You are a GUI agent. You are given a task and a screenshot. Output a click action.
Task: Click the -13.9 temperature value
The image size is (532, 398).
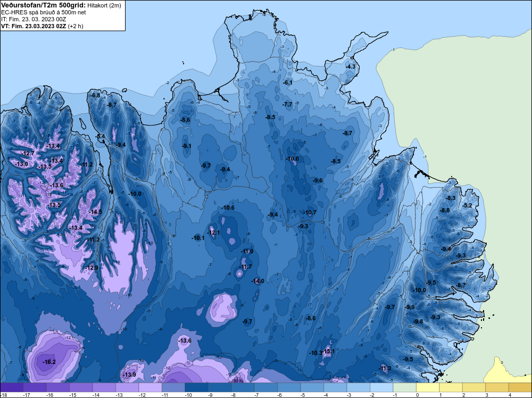click(129, 375)
